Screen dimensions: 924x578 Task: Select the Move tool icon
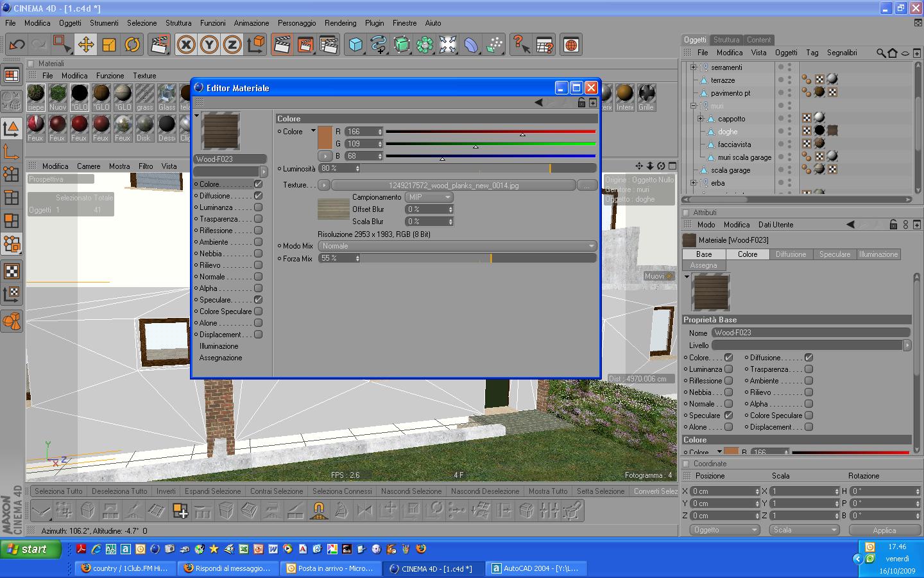click(85, 45)
